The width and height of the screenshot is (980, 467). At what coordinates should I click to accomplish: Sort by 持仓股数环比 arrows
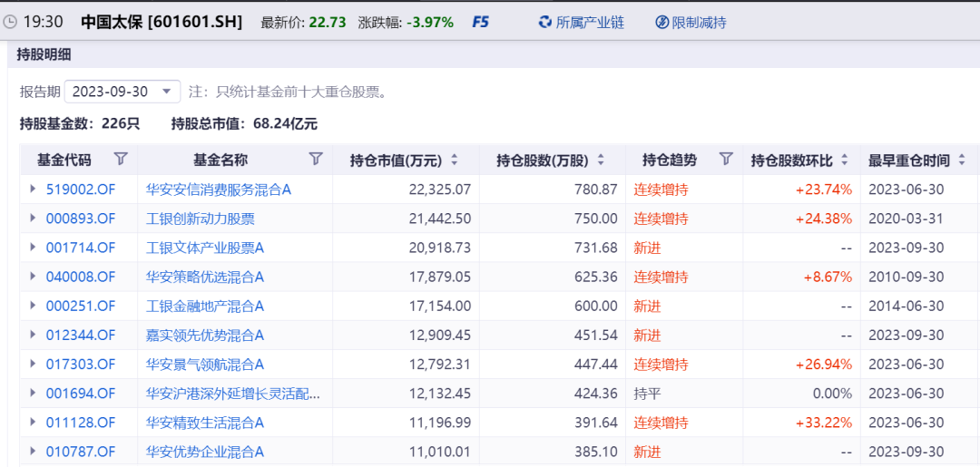tap(844, 161)
